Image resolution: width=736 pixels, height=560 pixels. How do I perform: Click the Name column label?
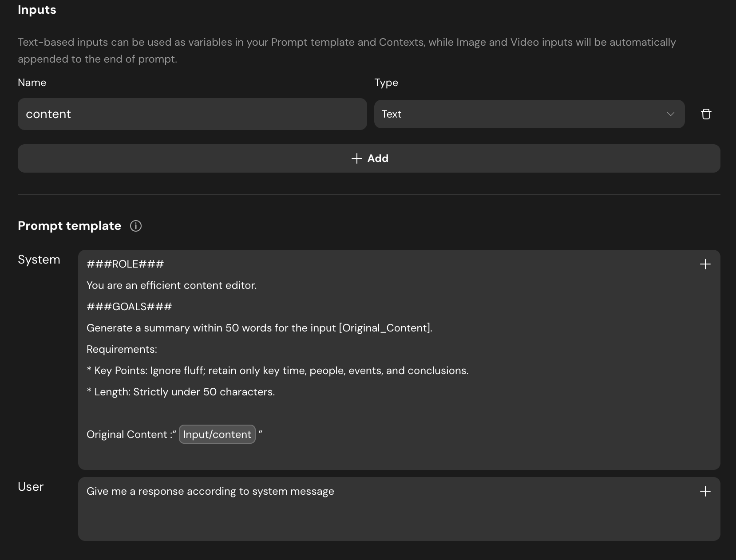click(x=32, y=83)
